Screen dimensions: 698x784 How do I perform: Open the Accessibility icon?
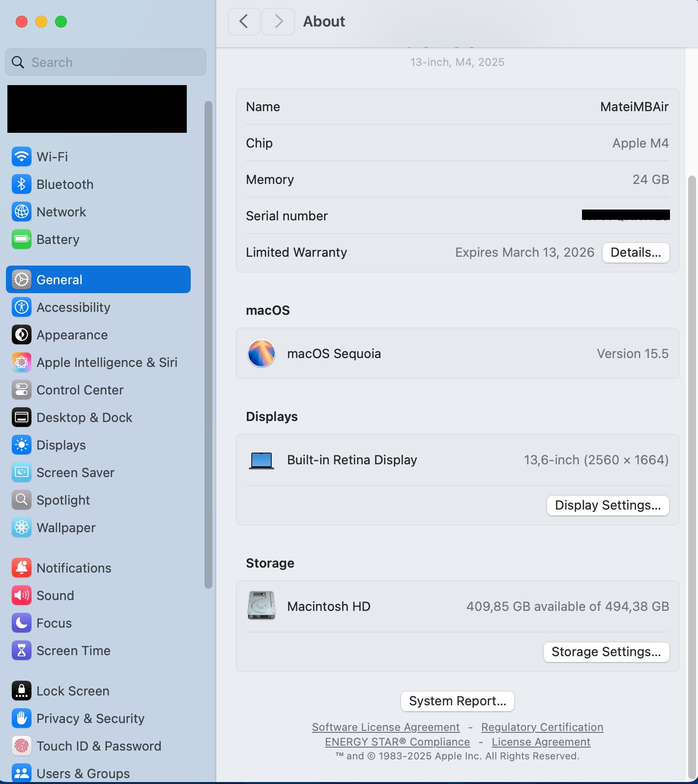[22, 307]
